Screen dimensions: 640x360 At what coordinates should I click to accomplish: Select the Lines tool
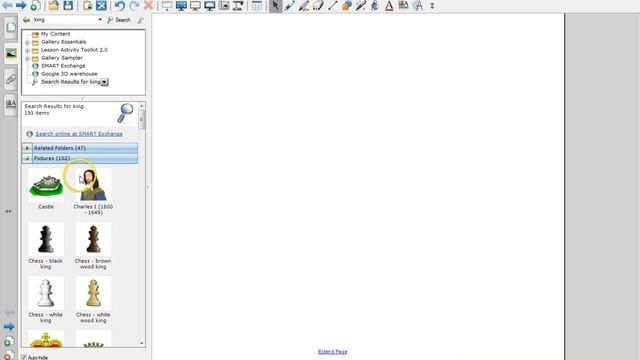pyautogui.click(x=332, y=6)
